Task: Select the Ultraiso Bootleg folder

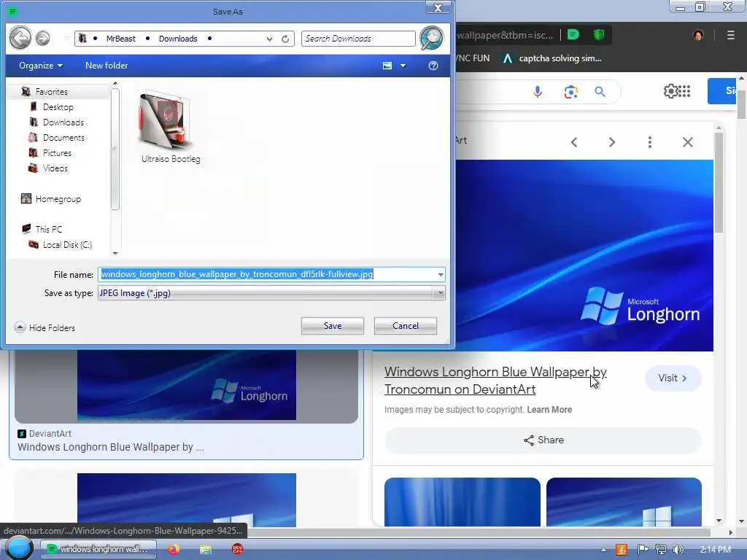Action: 170,128
